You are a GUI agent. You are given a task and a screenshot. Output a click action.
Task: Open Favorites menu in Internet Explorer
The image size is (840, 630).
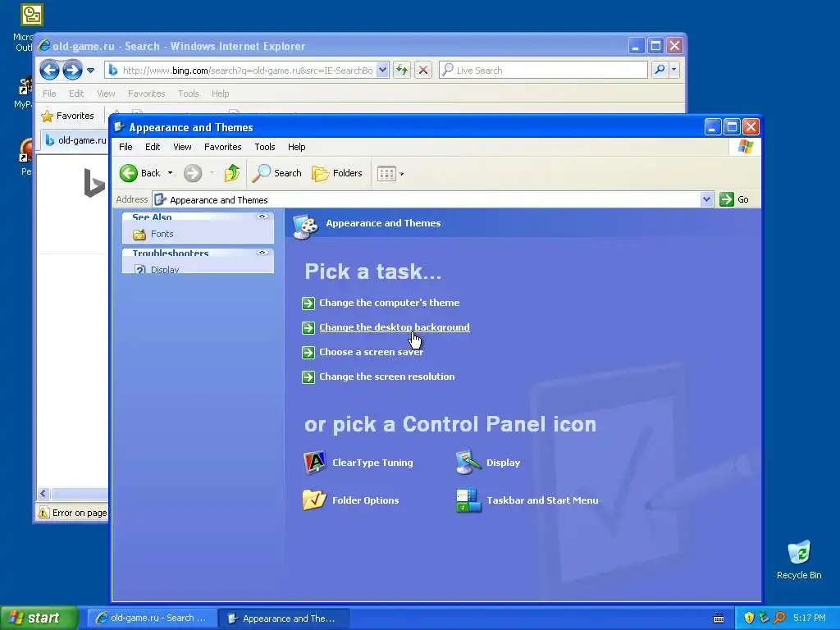tap(146, 94)
